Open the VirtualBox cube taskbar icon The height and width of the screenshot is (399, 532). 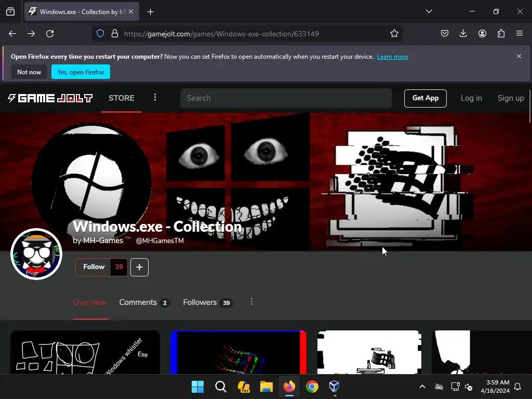point(335,387)
